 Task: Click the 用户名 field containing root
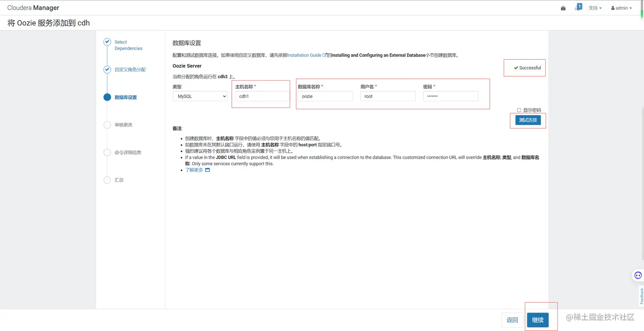coord(388,96)
